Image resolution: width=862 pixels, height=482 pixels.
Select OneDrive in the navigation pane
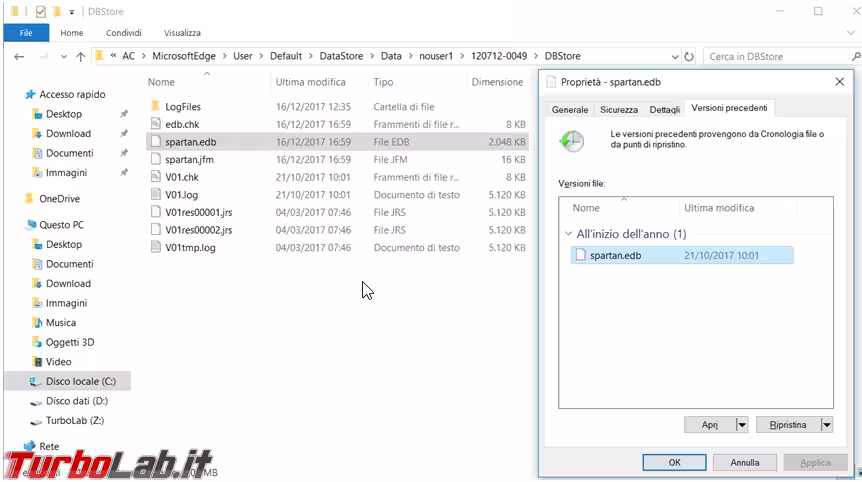coord(59,199)
